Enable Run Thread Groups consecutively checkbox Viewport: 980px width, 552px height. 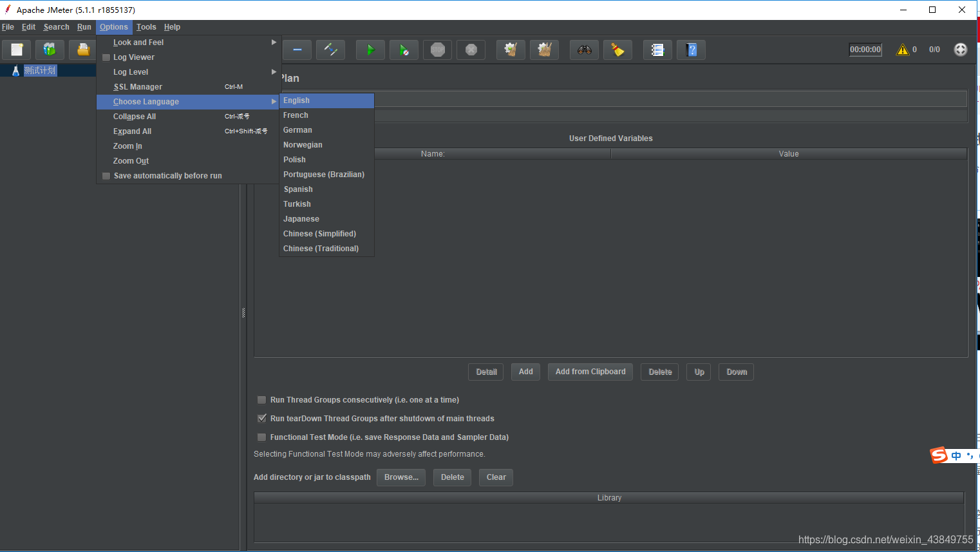coord(262,400)
